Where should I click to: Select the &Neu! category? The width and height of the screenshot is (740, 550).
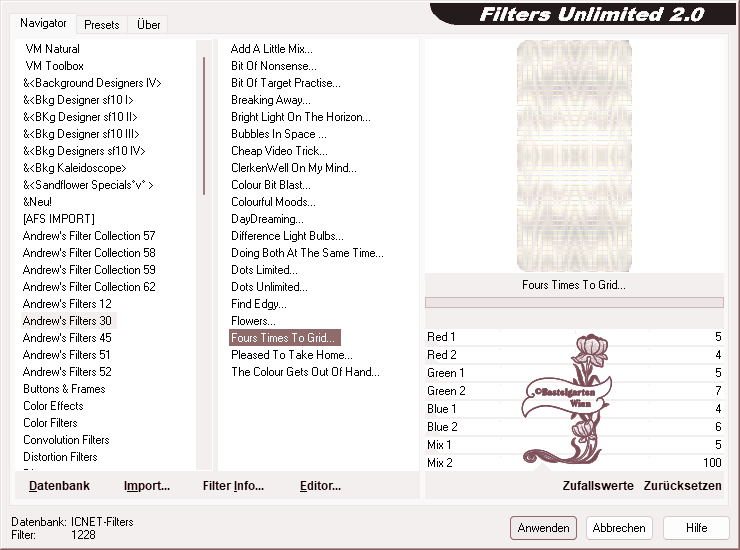click(x=37, y=202)
